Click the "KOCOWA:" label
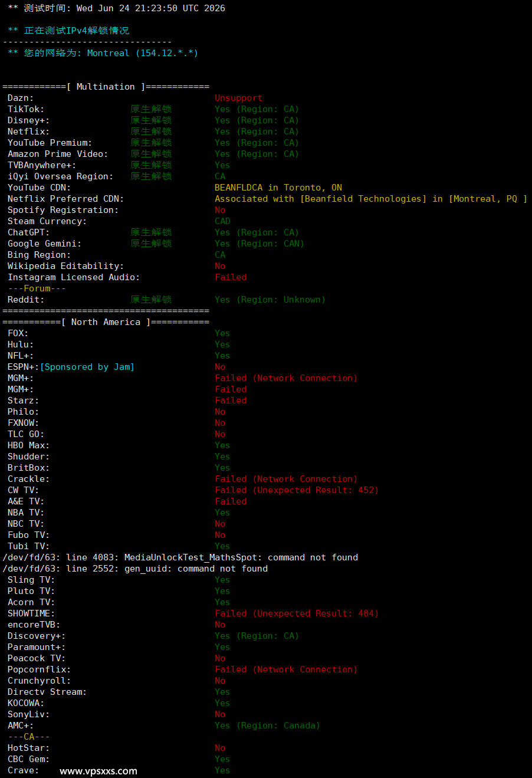This screenshot has width=532, height=778. [x=26, y=703]
